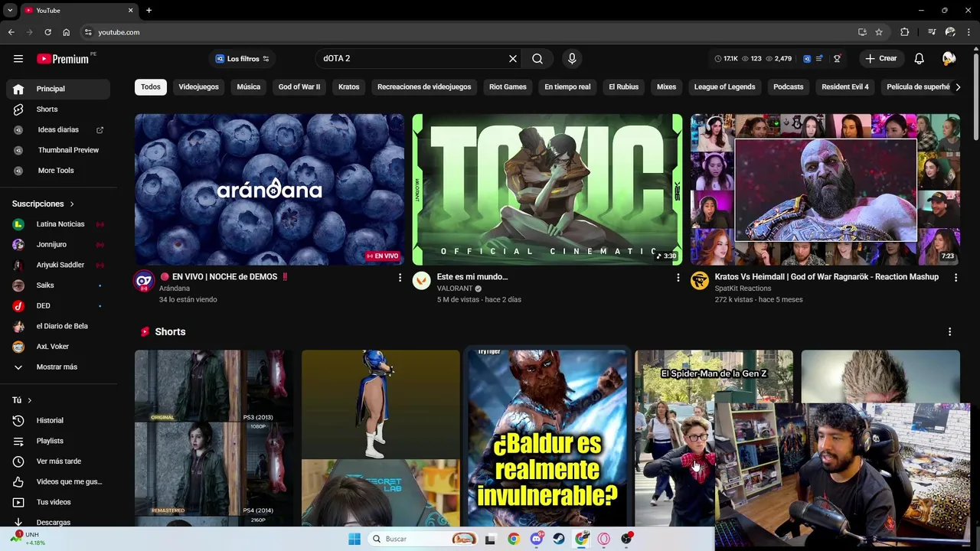
Task: Open the browser extensions puzzle icon
Action: click(x=905, y=32)
